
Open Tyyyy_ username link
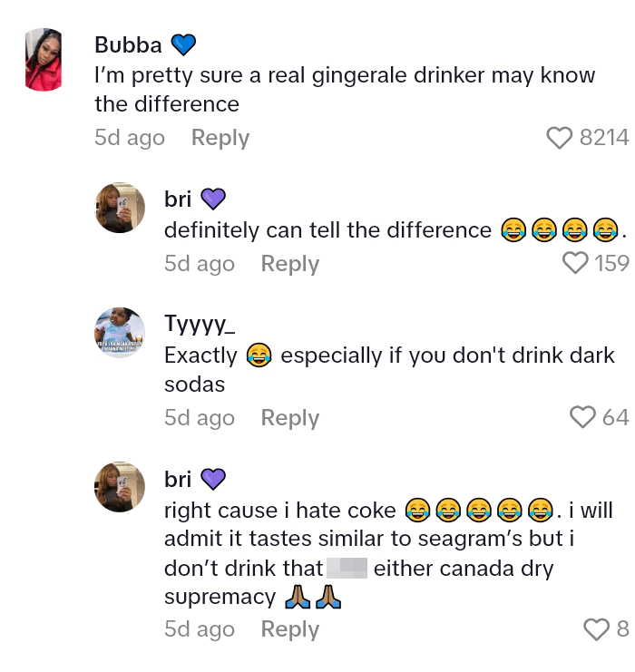coord(200,323)
